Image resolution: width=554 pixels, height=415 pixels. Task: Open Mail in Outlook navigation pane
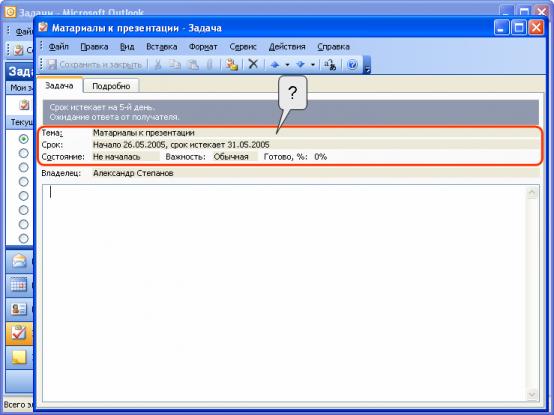point(19,261)
